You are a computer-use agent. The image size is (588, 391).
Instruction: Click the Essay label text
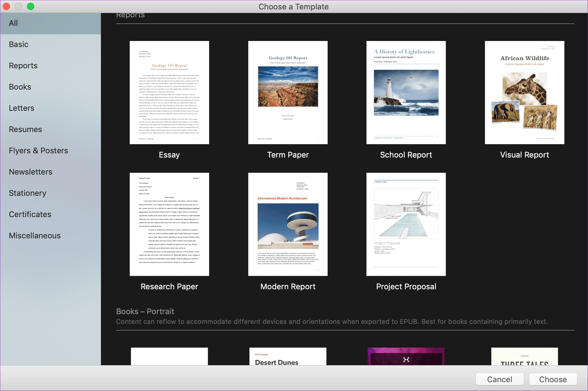pyautogui.click(x=169, y=155)
